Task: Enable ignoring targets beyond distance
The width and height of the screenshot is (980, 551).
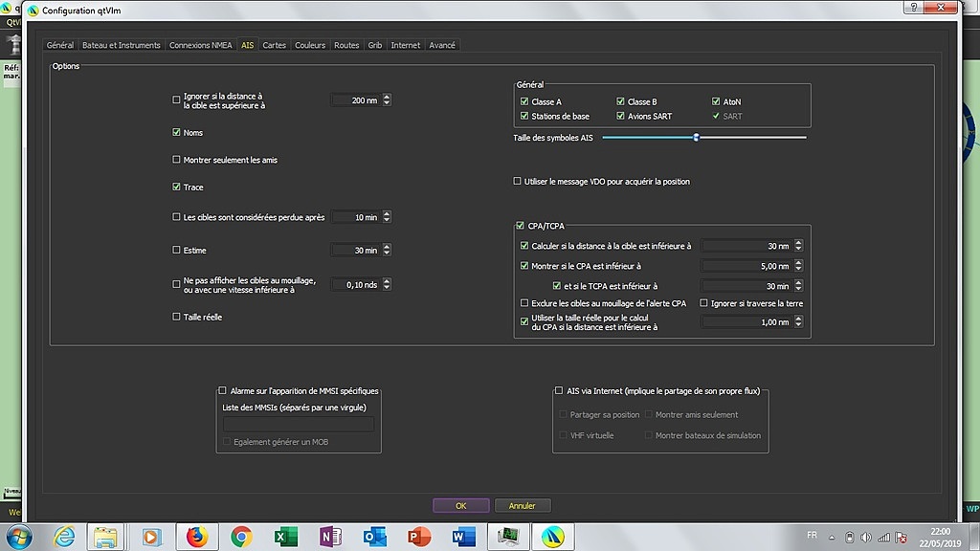Action: (176, 99)
